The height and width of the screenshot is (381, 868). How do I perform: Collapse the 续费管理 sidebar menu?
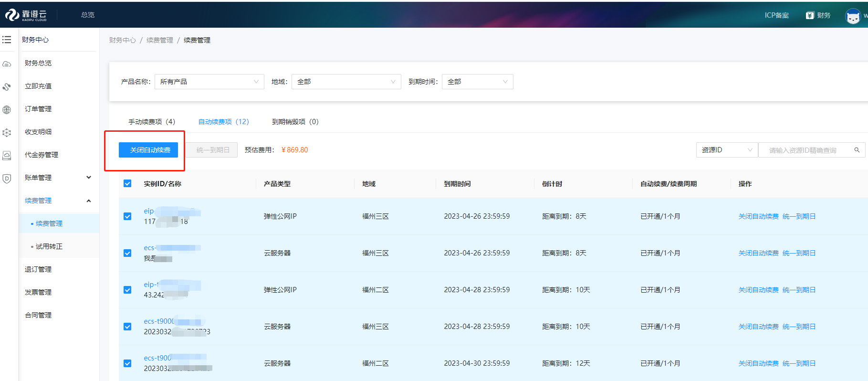point(58,201)
